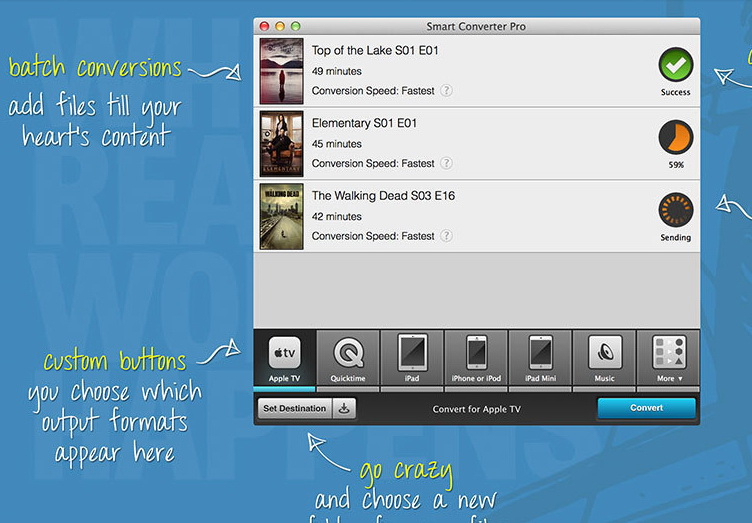Click the Set Destination button
Screen dimensions: 752x523
(294, 408)
